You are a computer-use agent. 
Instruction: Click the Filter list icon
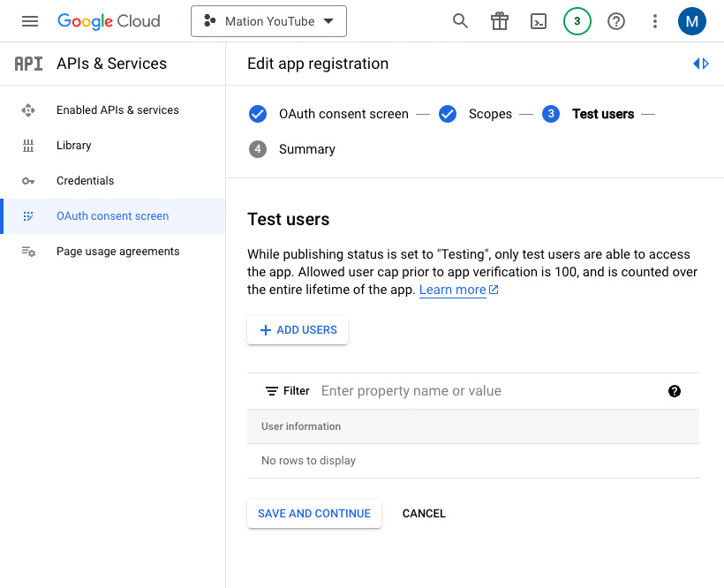[x=272, y=391]
